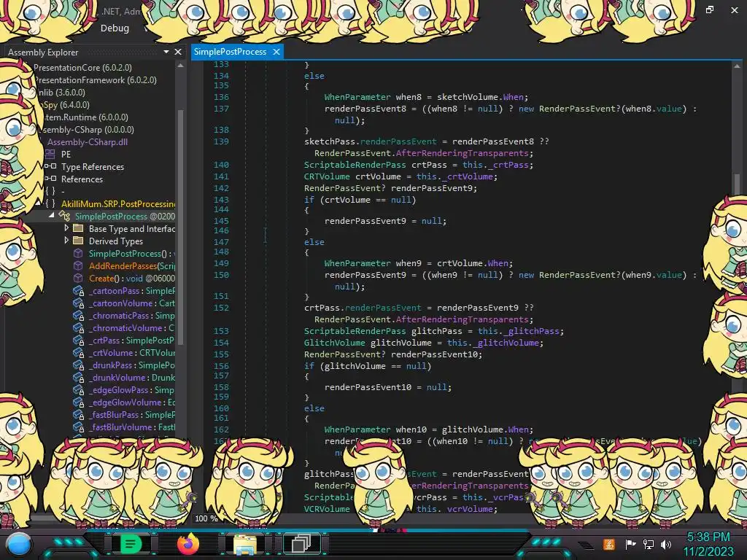Viewport: 747px width, 560px height.
Task: Click the Derived Types folder icon
Action: coord(78,241)
